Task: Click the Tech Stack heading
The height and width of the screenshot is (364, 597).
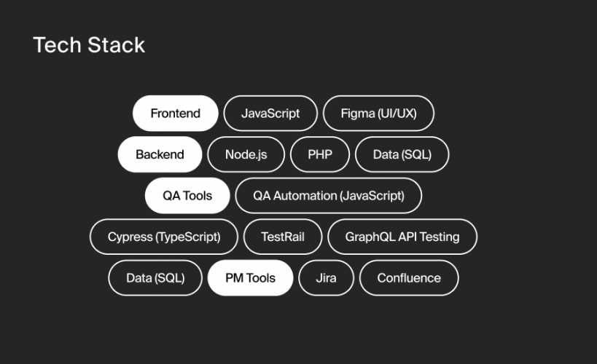Action: pyautogui.click(x=89, y=45)
